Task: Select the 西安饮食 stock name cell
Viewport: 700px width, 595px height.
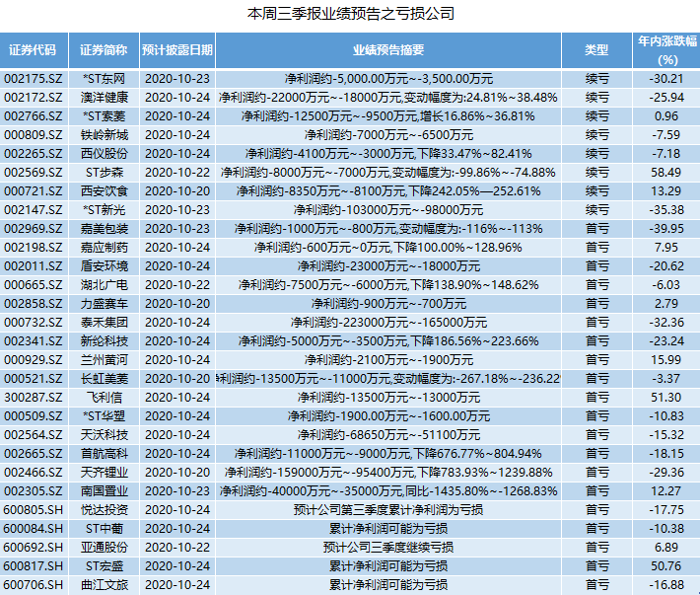Action: pyautogui.click(x=104, y=191)
